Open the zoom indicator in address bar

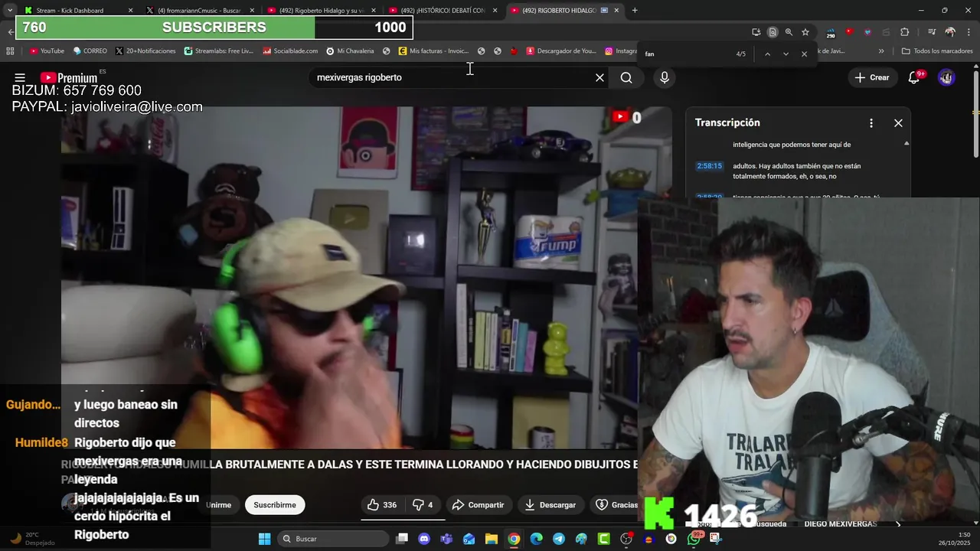(789, 32)
